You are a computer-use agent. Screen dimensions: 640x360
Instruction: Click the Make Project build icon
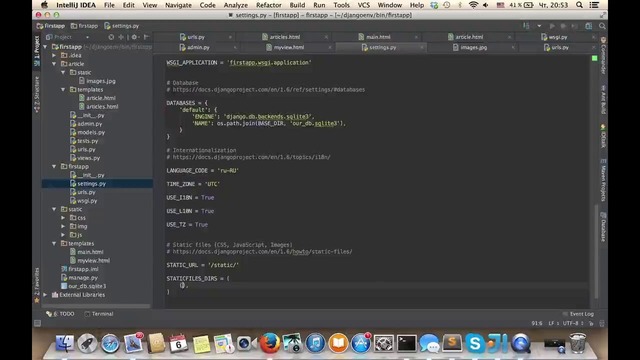[526, 26]
